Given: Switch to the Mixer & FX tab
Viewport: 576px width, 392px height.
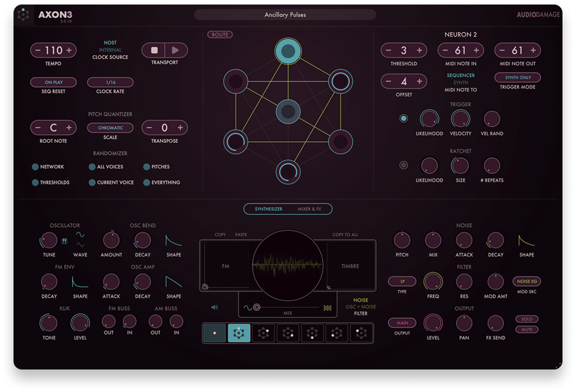Looking at the screenshot, I should (309, 209).
